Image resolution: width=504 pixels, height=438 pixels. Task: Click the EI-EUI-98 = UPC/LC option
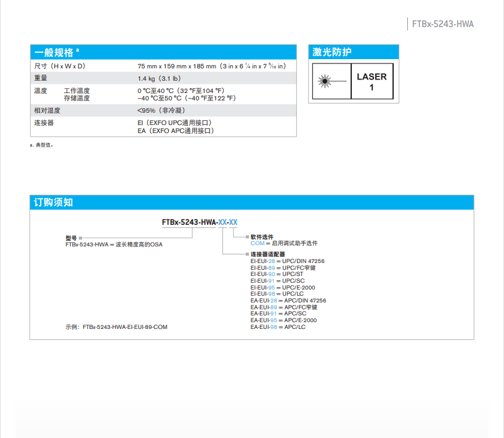[x=277, y=294]
